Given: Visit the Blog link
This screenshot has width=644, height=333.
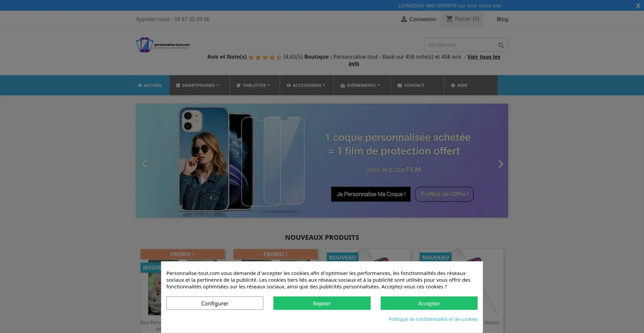Looking at the screenshot, I should tap(502, 19).
